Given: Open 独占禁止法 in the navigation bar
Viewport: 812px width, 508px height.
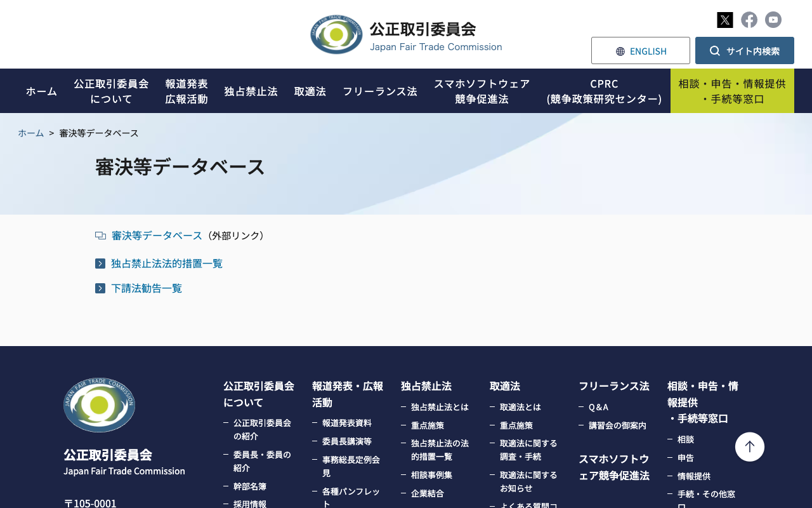Looking at the screenshot, I should pos(251,91).
